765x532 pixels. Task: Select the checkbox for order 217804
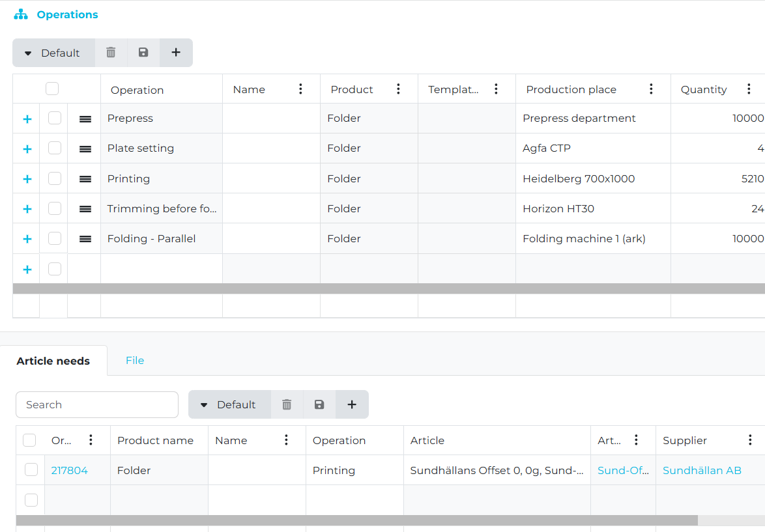point(31,469)
